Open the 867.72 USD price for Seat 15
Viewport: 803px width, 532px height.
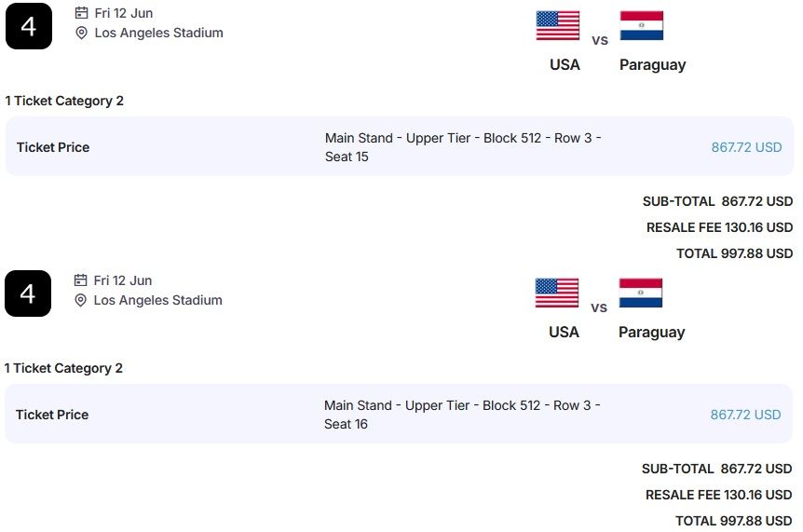(746, 147)
